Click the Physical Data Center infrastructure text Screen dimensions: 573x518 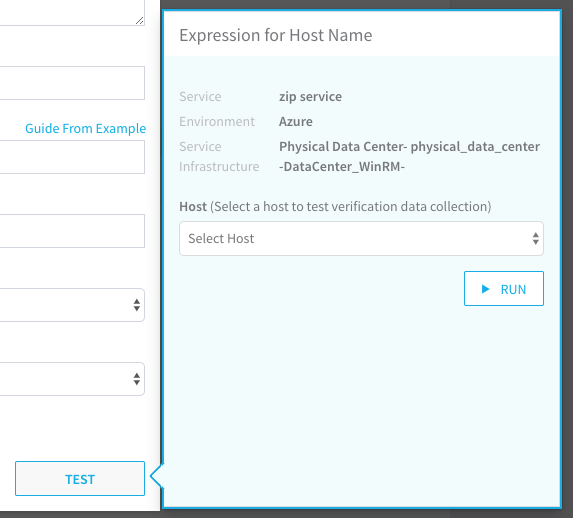click(409, 156)
